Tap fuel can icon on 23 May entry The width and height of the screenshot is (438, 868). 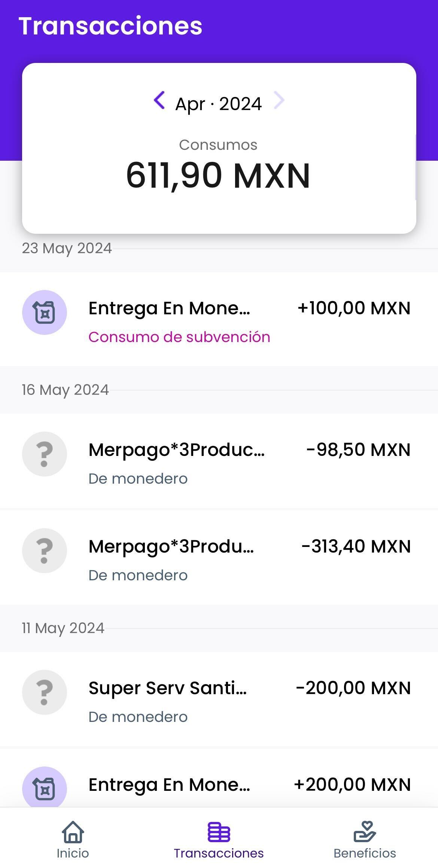tap(45, 312)
